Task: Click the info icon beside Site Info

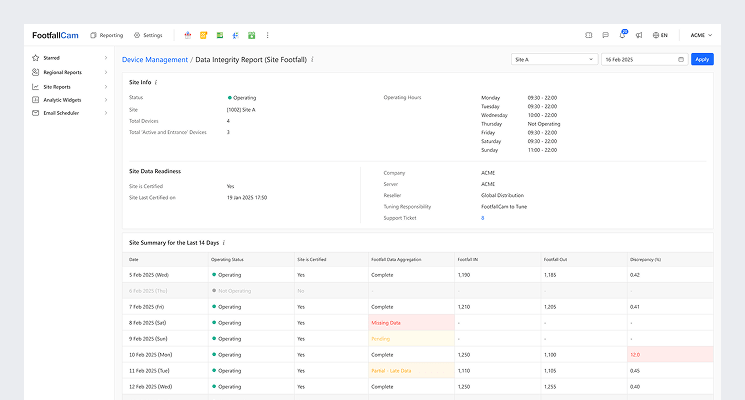Action: click(x=156, y=82)
